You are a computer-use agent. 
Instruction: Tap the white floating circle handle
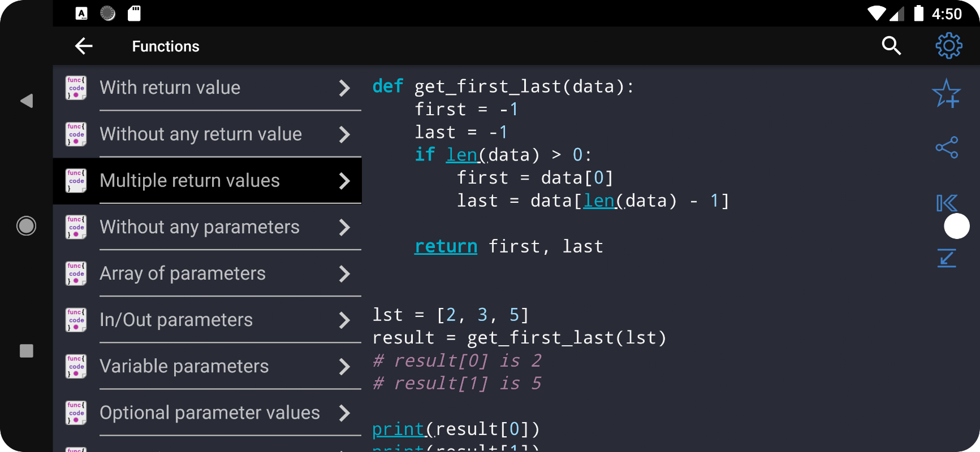(957, 226)
